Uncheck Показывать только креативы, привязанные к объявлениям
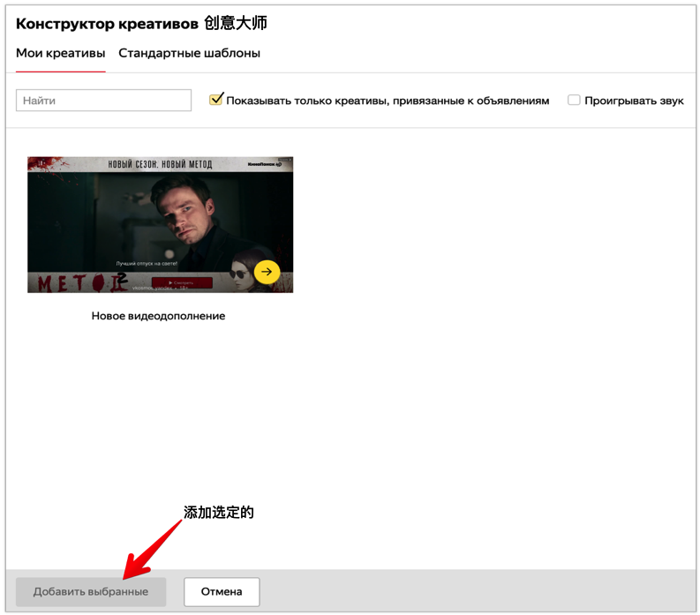This screenshot has height=615, width=700. tap(216, 99)
